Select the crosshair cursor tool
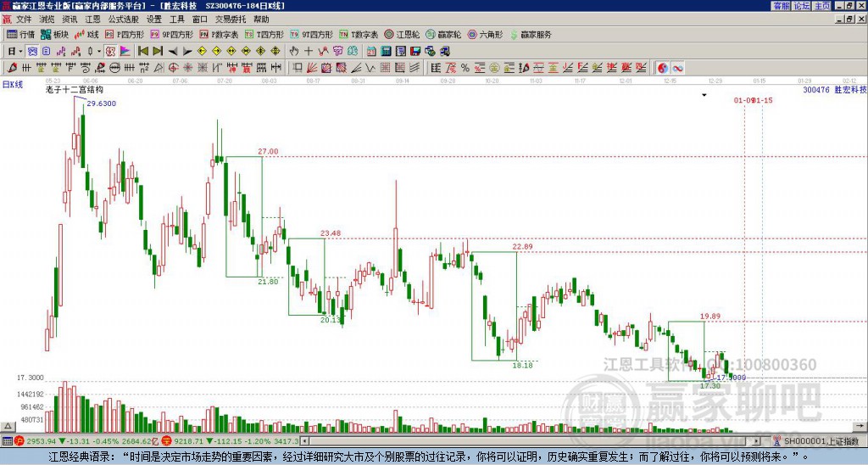868x465 pixels. click(309, 51)
